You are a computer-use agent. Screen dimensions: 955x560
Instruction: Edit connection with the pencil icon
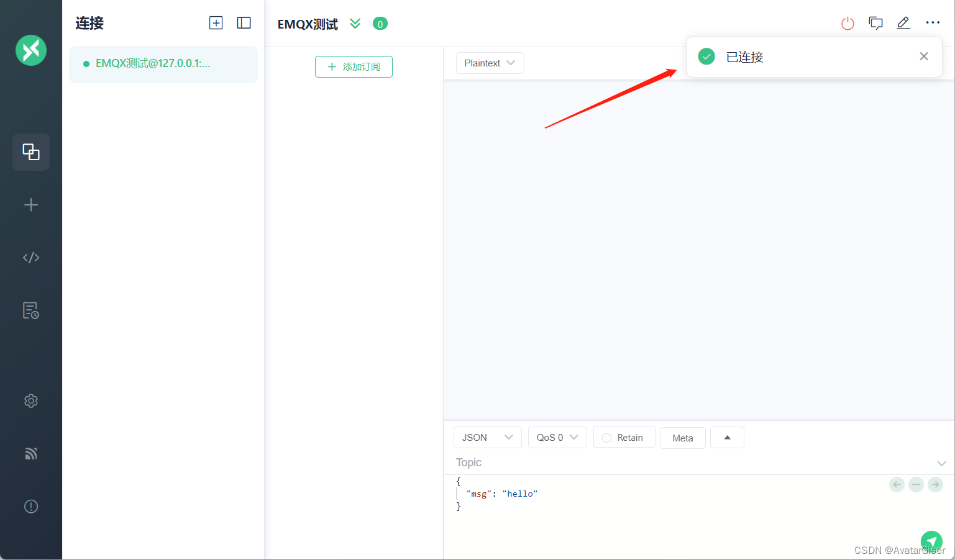pos(903,23)
